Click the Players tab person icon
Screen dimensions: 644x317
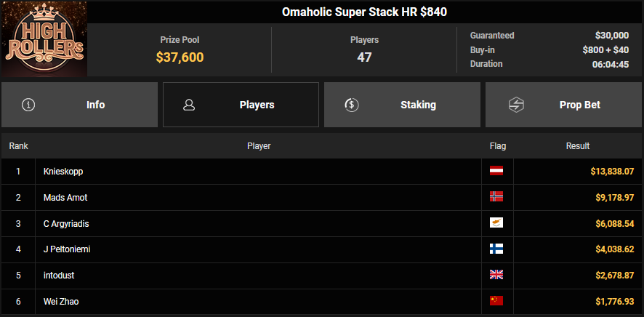[x=190, y=105]
